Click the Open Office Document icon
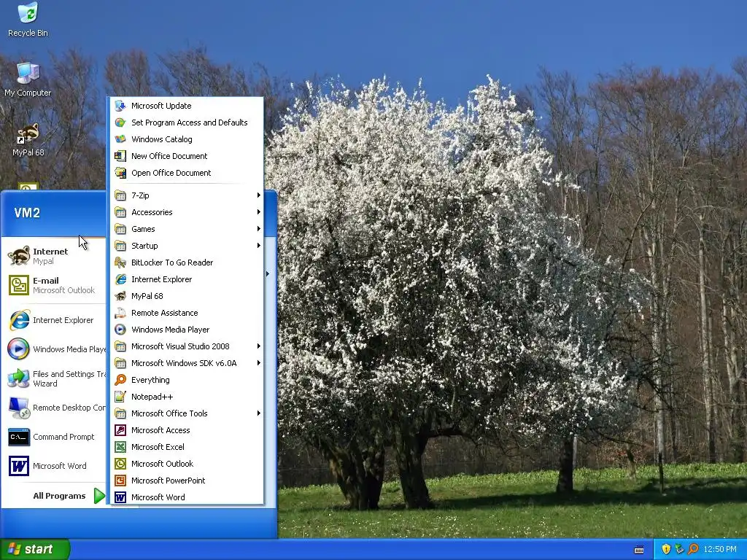Screen dimensions: 747x560 point(120,172)
